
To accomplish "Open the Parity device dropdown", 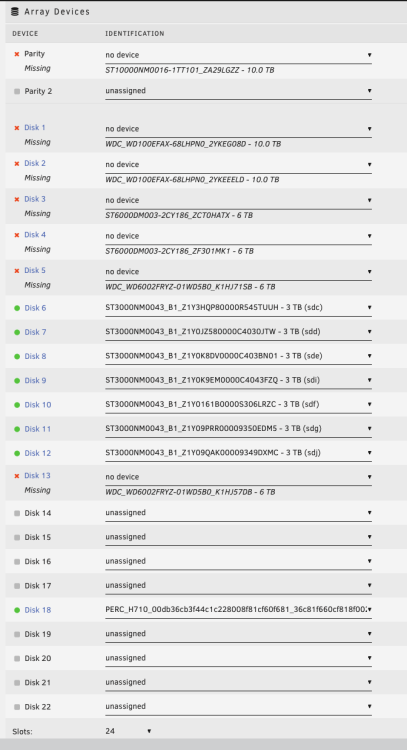I will 239,55.
